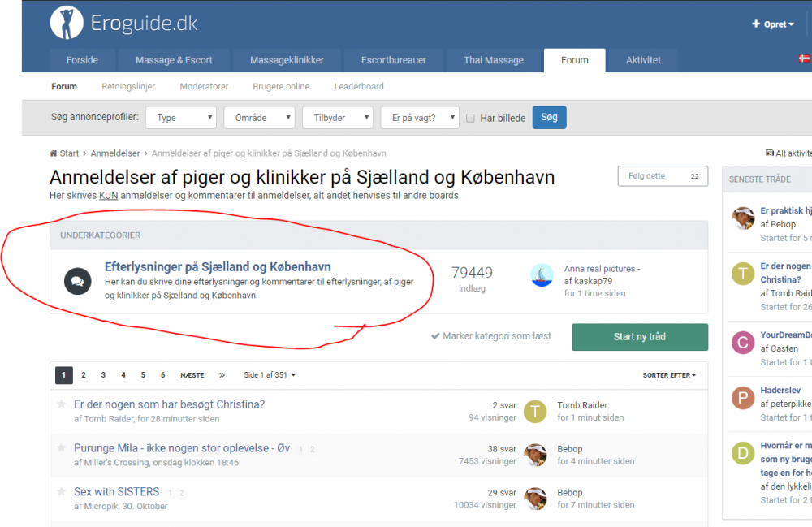Open Haderslev thread in sidebar
Viewport: 812px width, 527px height.
pos(780,390)
